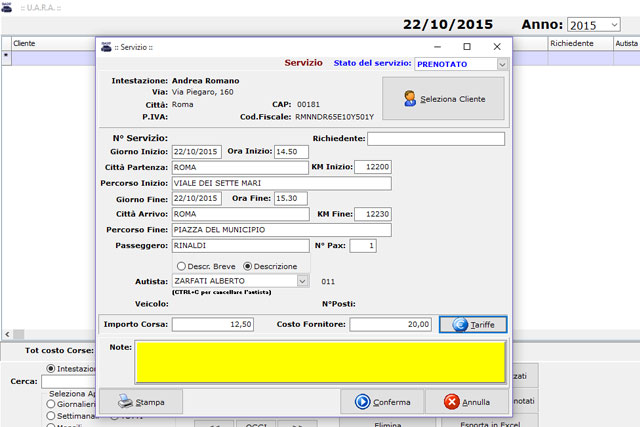
Task: Click the Città Partenza field
Action: click(x=240, y=167)
